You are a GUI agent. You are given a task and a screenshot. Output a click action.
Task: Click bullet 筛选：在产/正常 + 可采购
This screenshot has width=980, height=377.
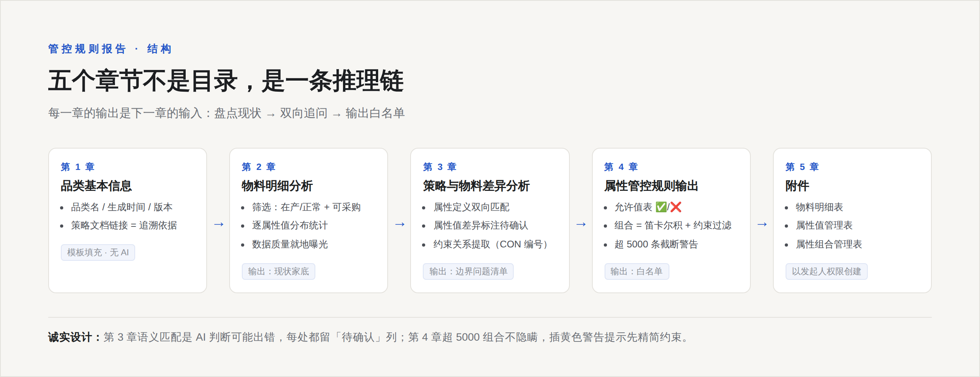(306, 207)
